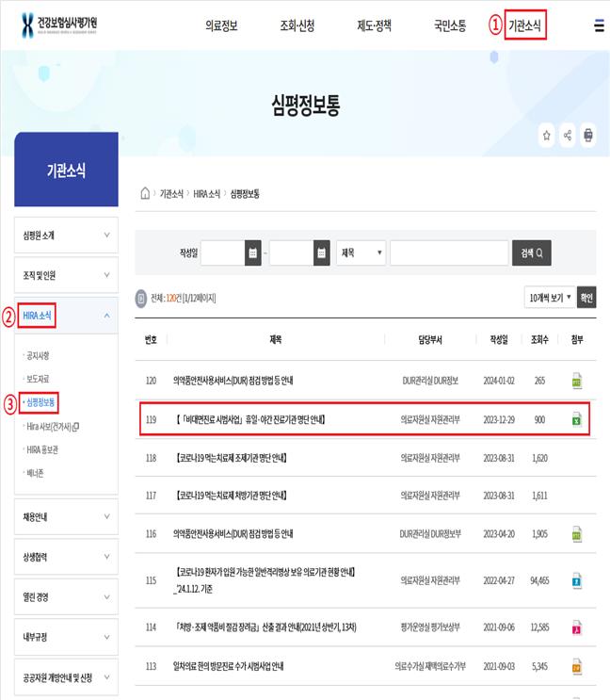Click the home icon in the breadcrumb
Screen dimensions: 610x700
click(145, 193)
